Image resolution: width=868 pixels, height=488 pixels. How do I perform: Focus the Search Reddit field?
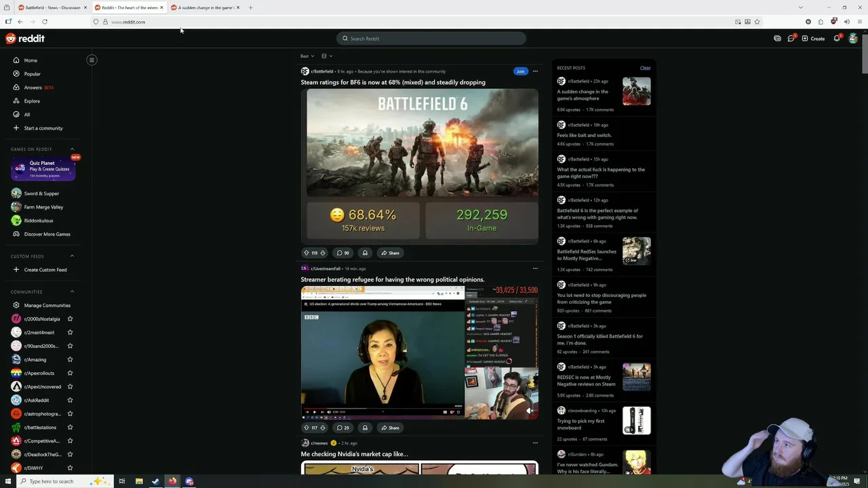[431, 39]
